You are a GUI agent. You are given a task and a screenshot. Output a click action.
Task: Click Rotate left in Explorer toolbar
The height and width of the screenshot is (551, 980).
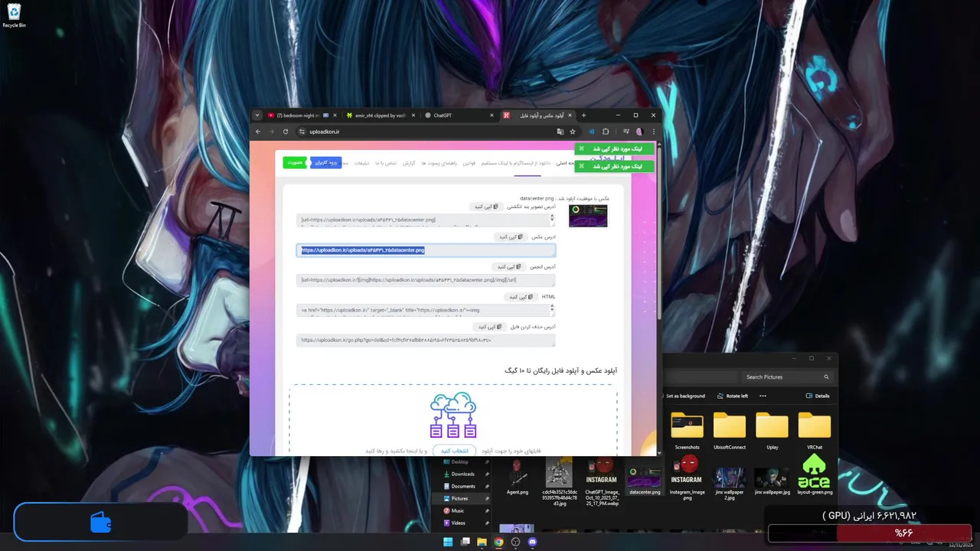(733, 396)
